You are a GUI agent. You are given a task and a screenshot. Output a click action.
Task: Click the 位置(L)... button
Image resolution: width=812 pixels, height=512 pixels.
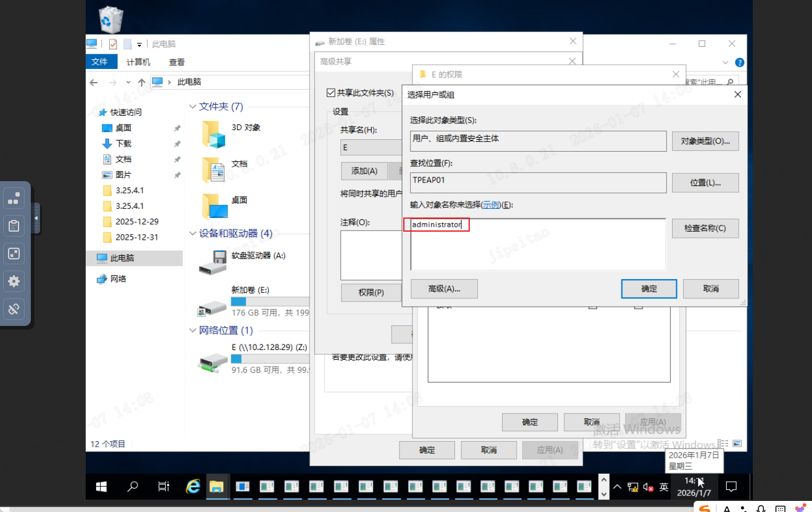click(705, 183)
